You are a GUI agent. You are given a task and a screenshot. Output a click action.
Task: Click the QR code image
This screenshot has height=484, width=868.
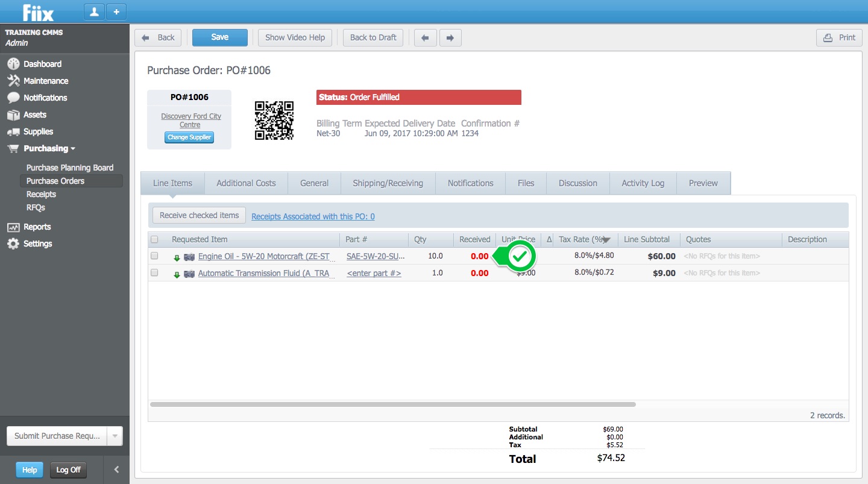click(274, 121)
